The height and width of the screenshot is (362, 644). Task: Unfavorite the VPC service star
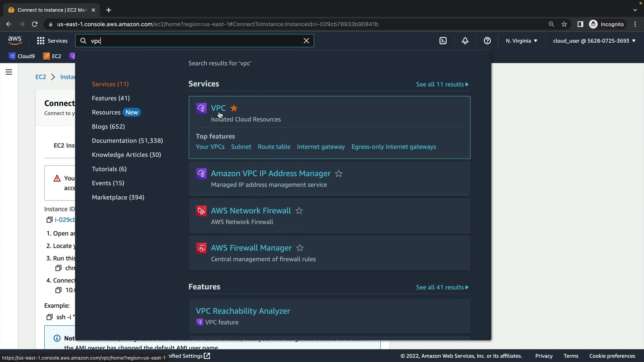click(234, 108)
